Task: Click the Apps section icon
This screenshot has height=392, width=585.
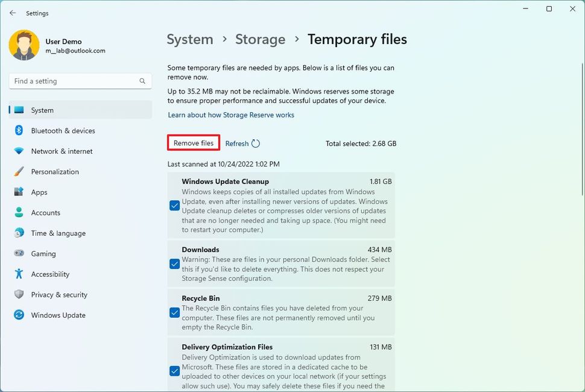Action: [x=19, y=192]
